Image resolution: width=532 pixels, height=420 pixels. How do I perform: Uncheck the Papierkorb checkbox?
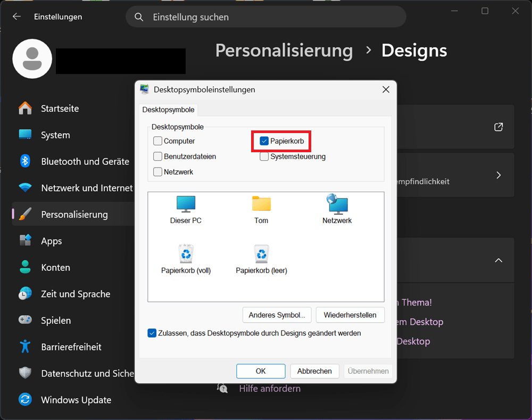(264, 141)
